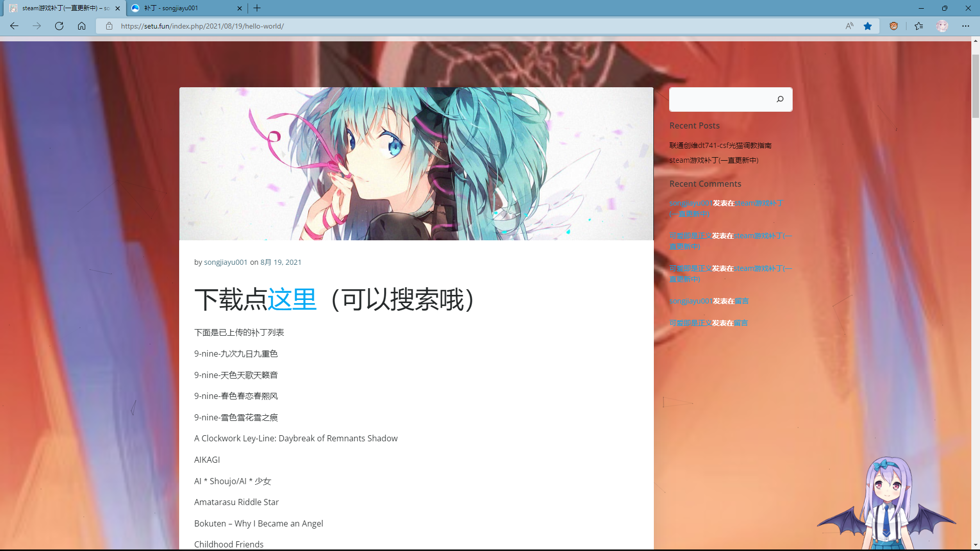Reload the current page
Screen dimensions: 980x551
click(x=59, y=26)
